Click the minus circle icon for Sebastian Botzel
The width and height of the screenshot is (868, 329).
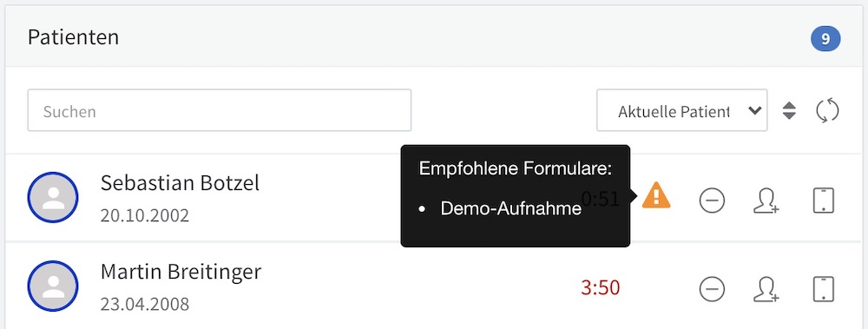click(x=712, y=200)
